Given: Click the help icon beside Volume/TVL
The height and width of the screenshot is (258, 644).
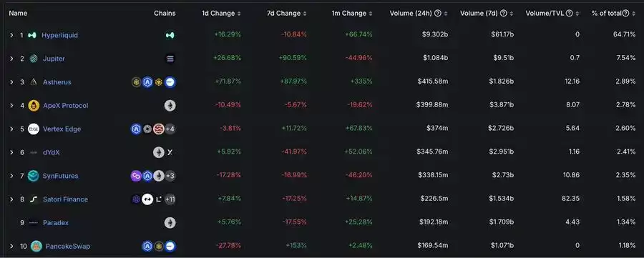Looking at the screenshot, I should click(x=570, y=13).
